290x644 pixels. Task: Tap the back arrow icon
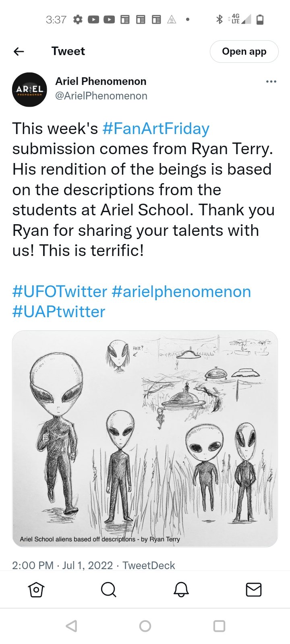pos(19,51)
